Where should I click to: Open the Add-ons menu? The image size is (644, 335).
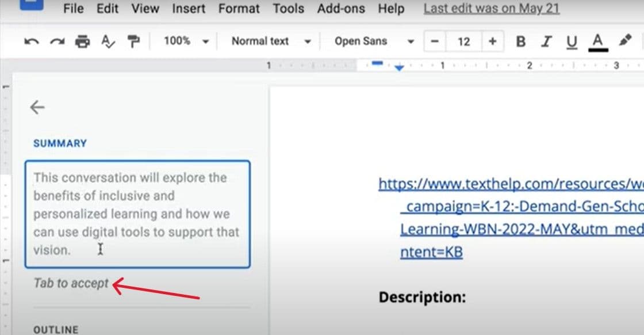coord(343,9)
